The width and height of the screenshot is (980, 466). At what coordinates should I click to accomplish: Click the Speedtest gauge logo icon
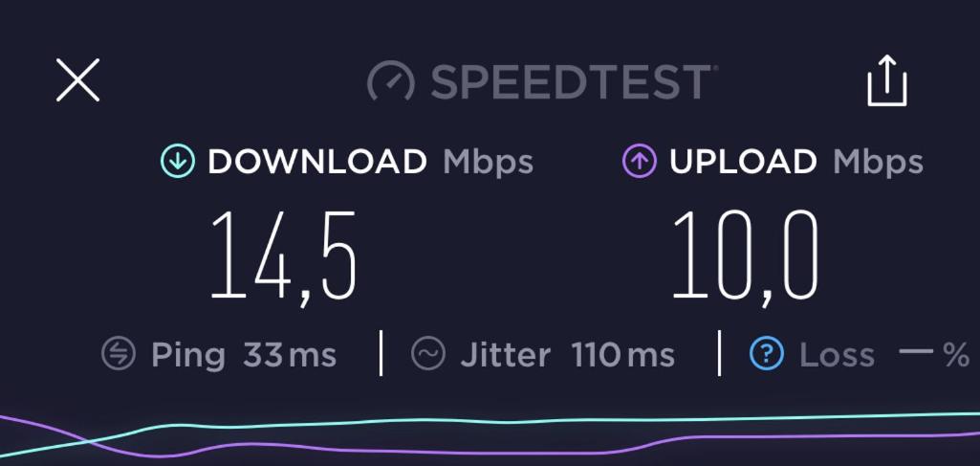[391, 82]
